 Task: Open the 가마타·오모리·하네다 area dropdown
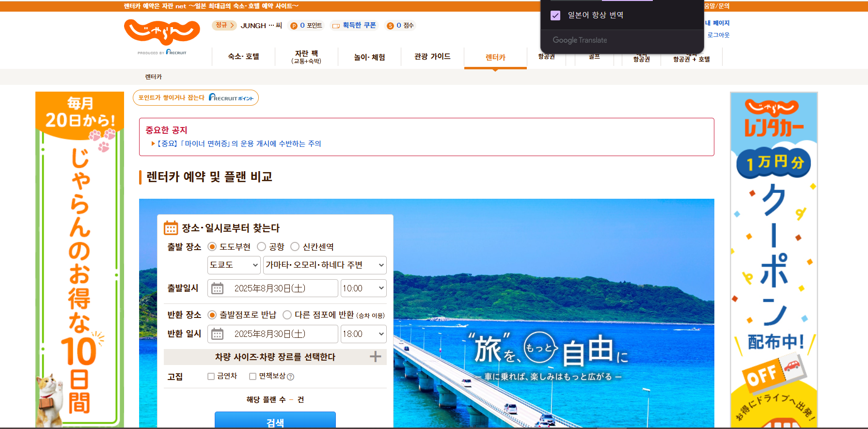pos(325,265)
